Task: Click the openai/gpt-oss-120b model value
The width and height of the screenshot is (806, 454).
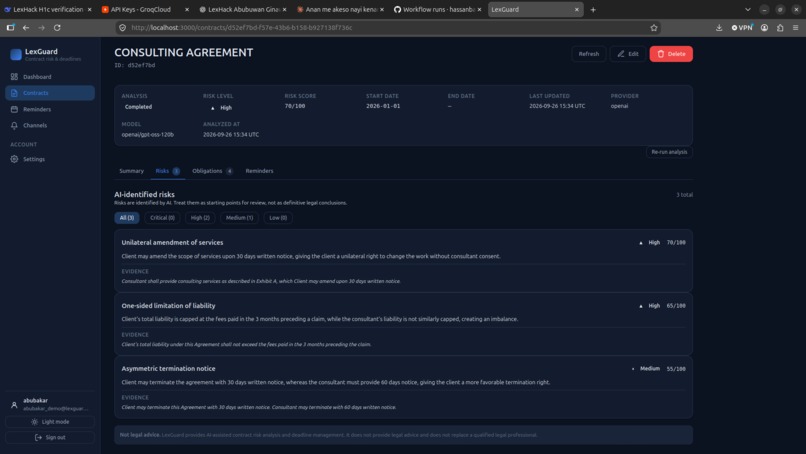Action: pos(148,135)
